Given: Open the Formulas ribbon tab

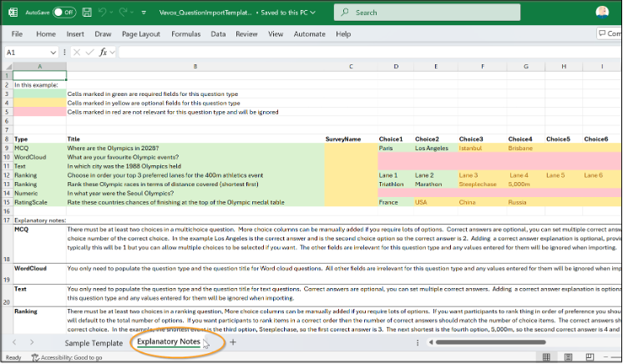Looking at the screenshot, I should click(x=185, y=34).
